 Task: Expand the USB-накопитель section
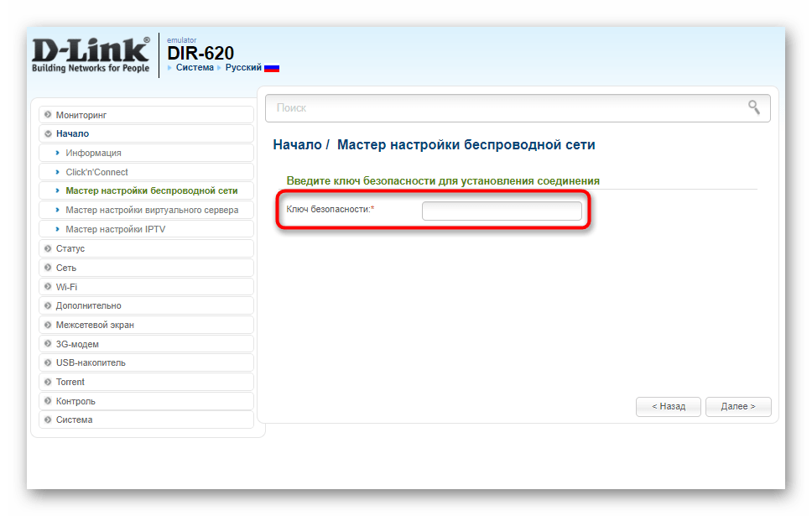pos(146,362)
